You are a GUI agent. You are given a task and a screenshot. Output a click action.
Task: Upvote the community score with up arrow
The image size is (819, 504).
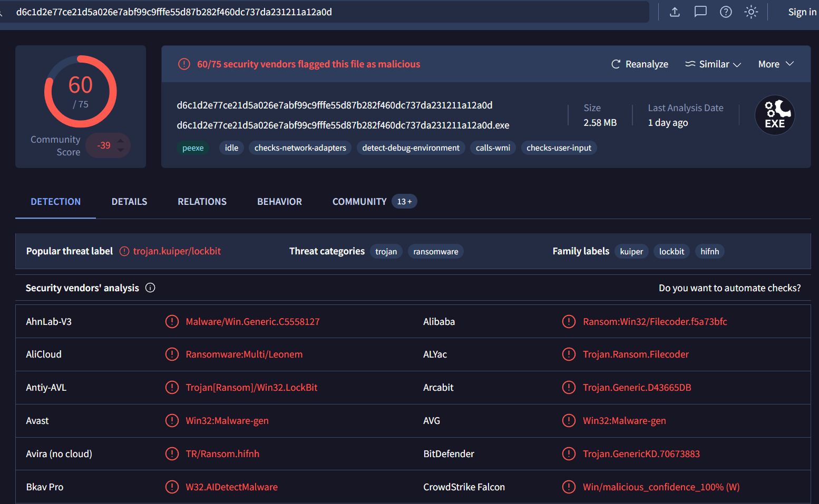[x=121, y=141]
